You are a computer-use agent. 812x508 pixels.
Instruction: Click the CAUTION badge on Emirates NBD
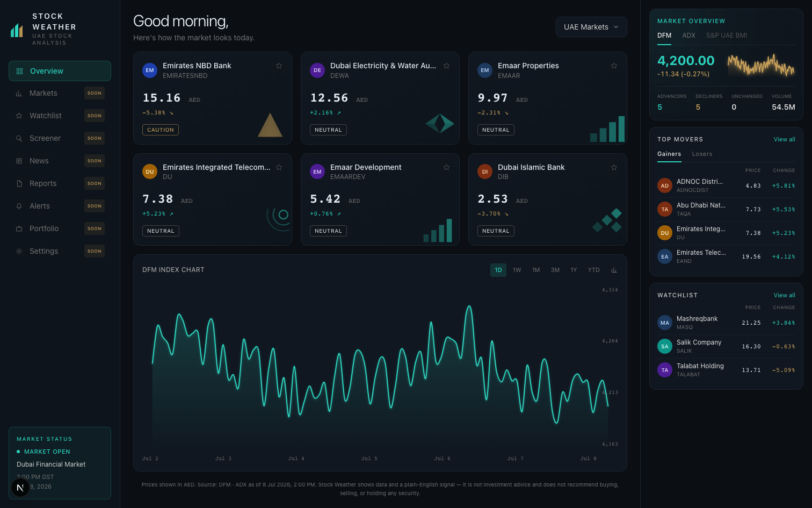pyautogui.click(x=161, y=130)
